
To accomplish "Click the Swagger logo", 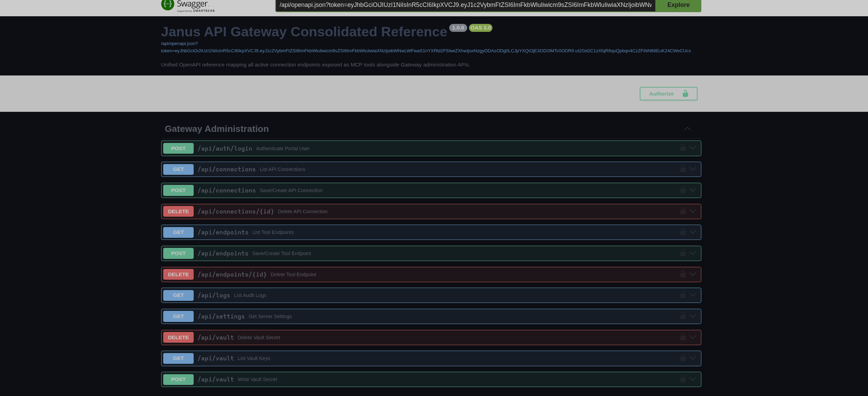I will (188, 6).
